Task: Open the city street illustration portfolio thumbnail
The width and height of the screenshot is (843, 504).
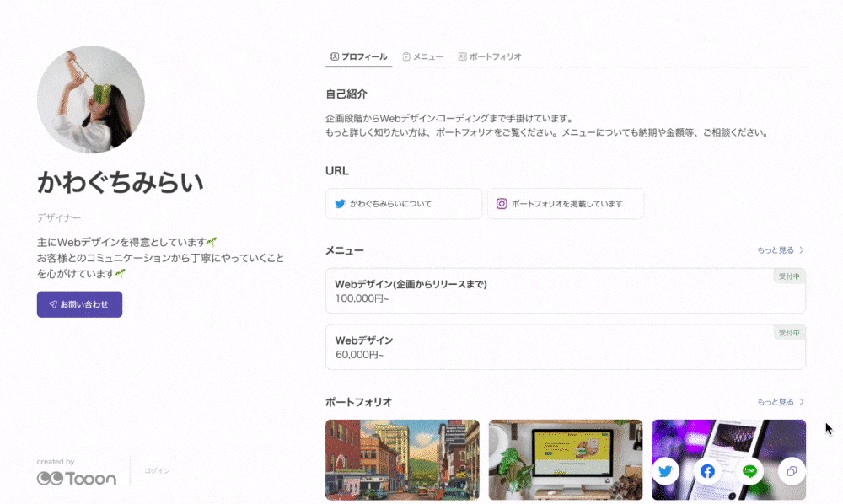Action: (x=402, y=460)
